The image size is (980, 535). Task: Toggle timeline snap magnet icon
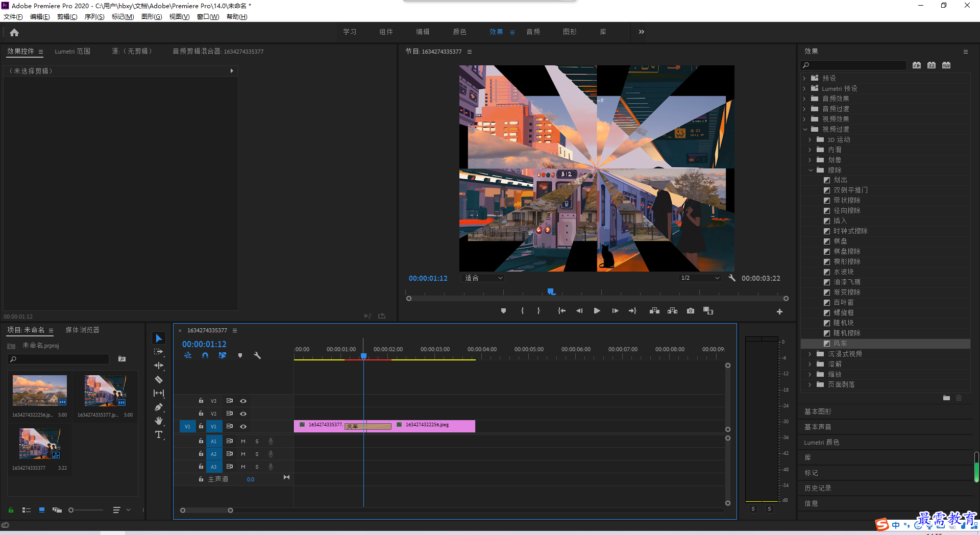click(205, 355)
